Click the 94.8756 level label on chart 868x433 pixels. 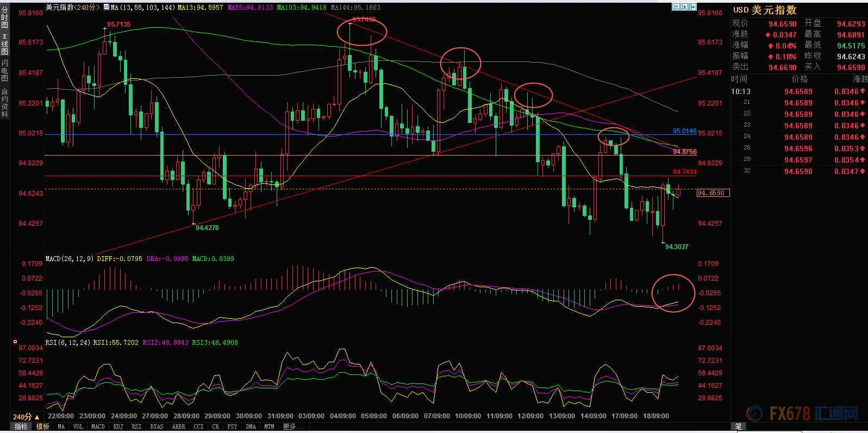[x=684, y=152]
